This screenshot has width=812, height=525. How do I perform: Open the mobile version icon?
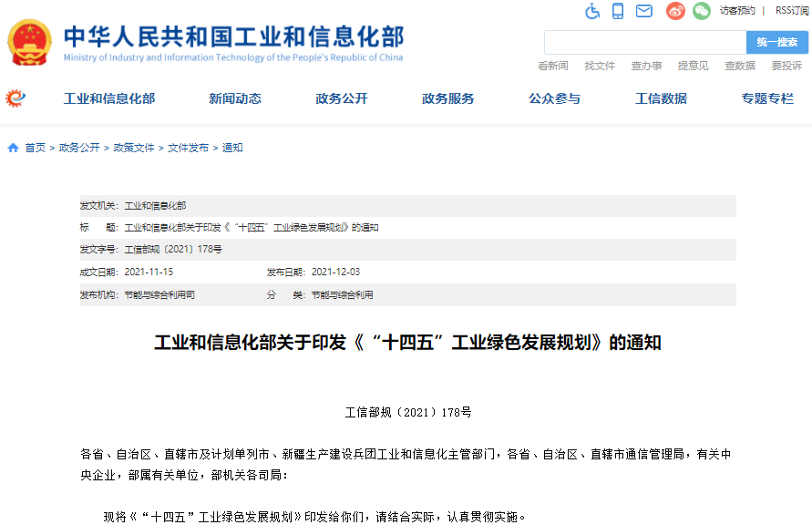[619, 12]
